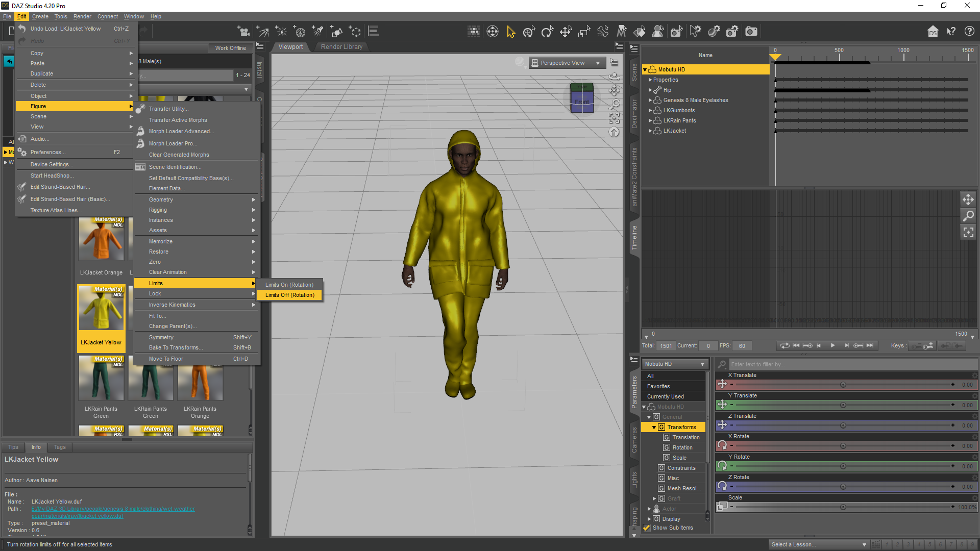Toggle Work Offline in Smart Content

point(230,48)
